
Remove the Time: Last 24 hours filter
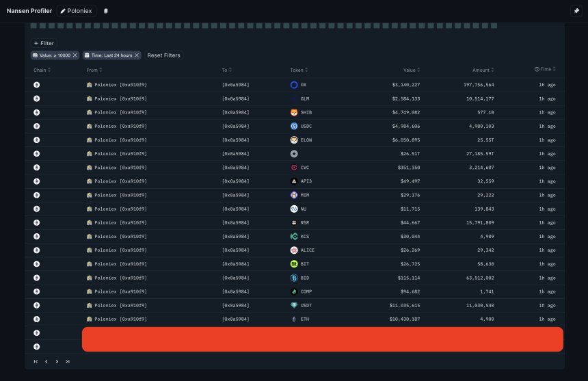point(137,55)
